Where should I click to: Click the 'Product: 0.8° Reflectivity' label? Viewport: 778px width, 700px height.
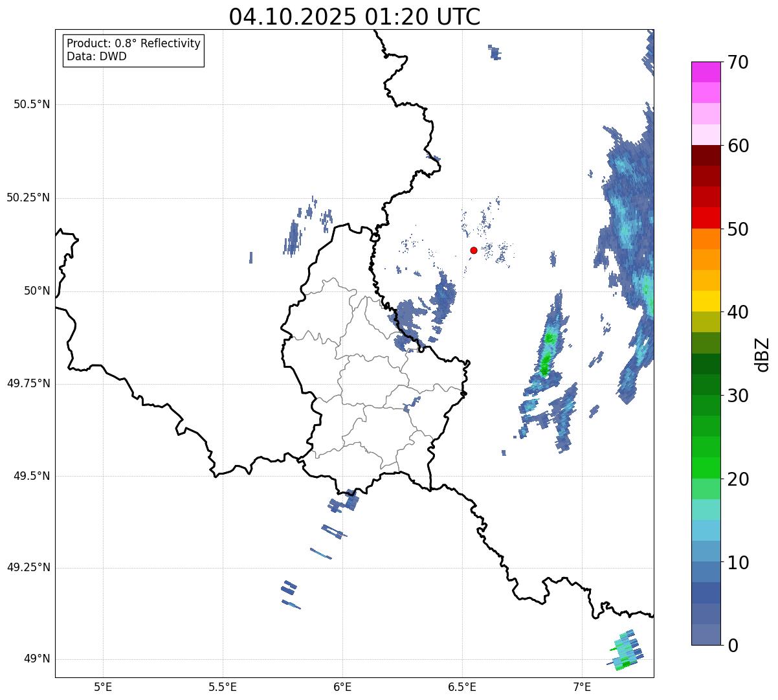134,43
